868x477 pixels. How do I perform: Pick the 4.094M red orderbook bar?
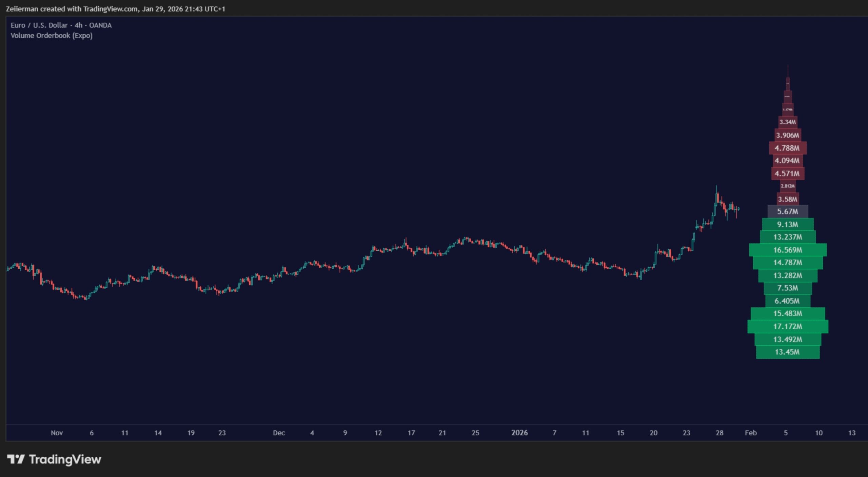pos(788,161)
